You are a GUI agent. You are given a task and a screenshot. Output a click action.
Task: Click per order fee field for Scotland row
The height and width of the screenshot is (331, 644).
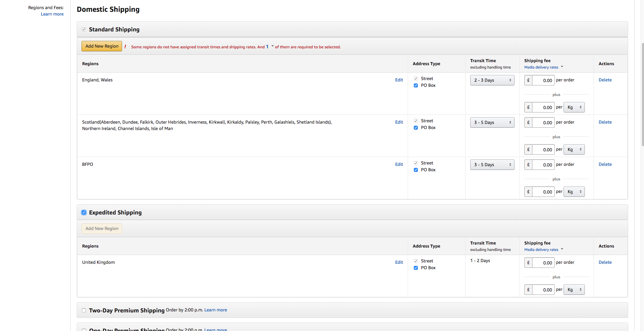point(543,123)
